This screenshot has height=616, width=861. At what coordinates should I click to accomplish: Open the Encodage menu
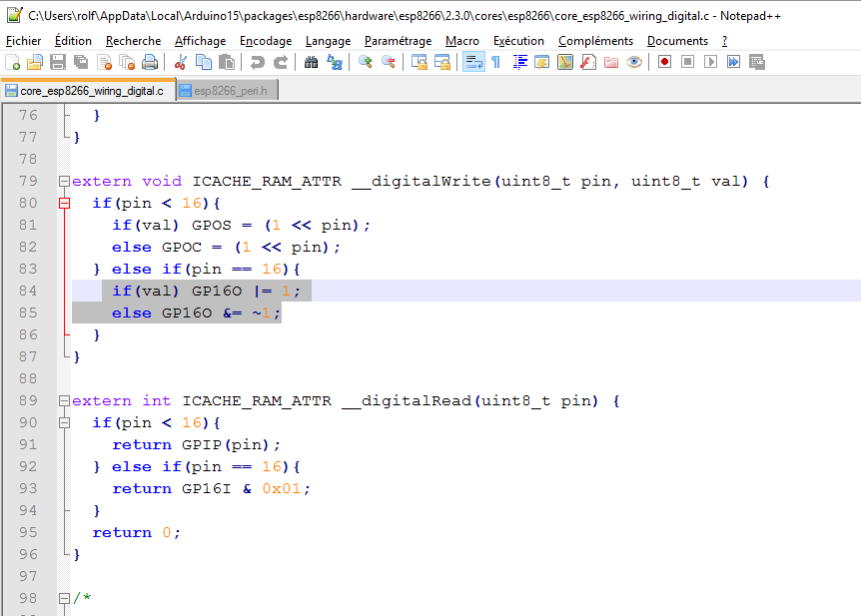pyautogui.click(x=266, y=41)
